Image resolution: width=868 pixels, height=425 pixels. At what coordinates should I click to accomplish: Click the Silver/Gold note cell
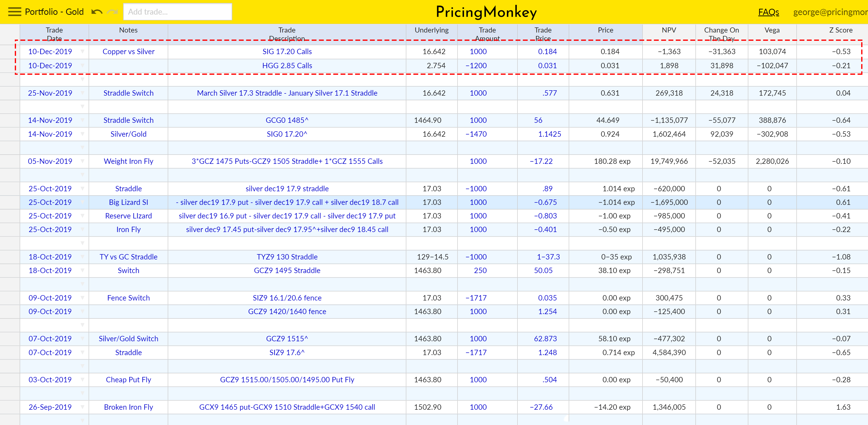(x=128, y=134)
